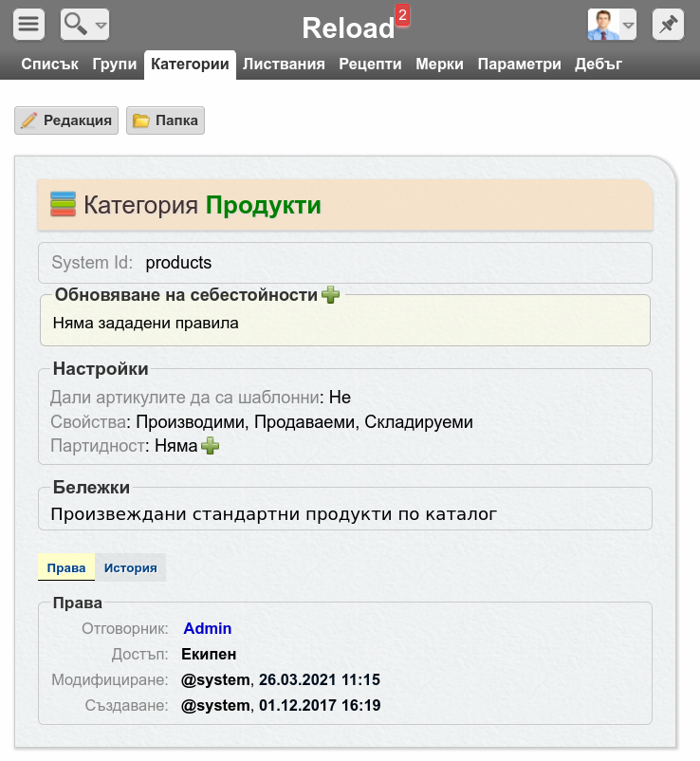700x761 pixels.
Task: Click green plus next to Партидност
Action: coord(210,446)
